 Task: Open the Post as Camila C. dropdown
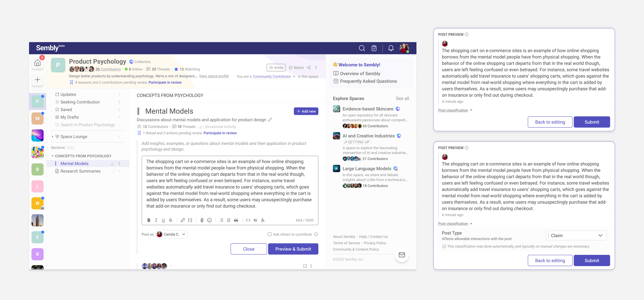point(172,234)
